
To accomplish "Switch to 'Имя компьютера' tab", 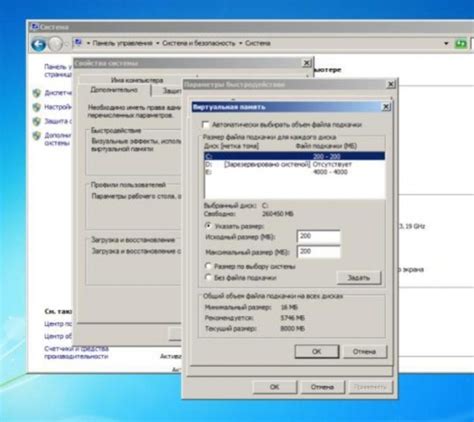I will coord(137,80).
